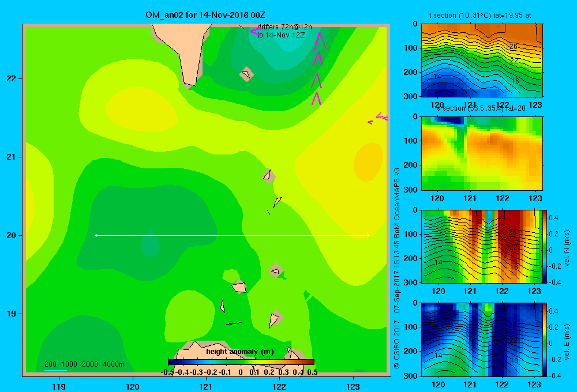
Task: Click the vel. N color scale bar
Action: [545, 246]
